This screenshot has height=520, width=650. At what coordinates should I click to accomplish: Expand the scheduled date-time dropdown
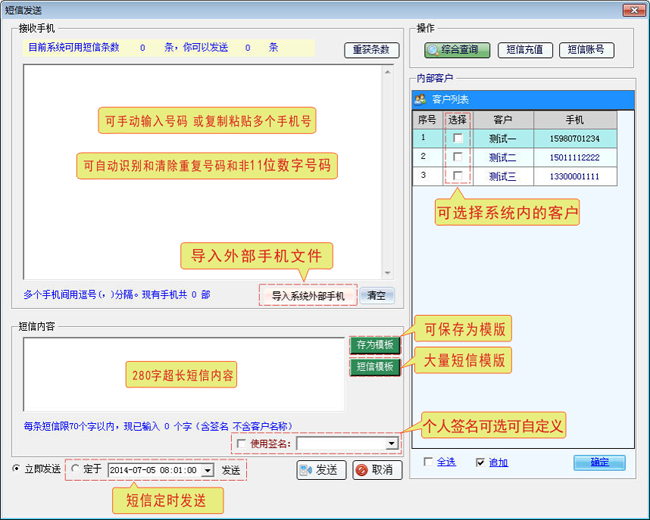click(x=206, y=469)
